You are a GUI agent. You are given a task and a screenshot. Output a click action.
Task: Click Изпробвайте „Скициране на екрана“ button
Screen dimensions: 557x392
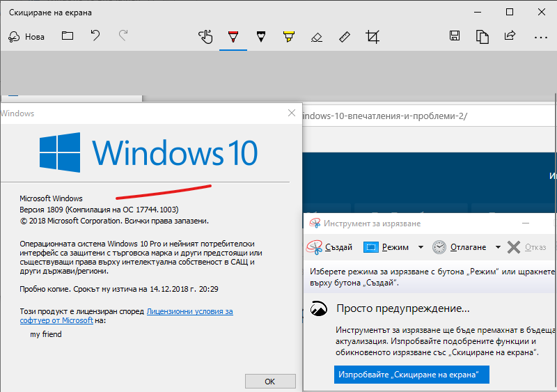(x=411, y=375)
